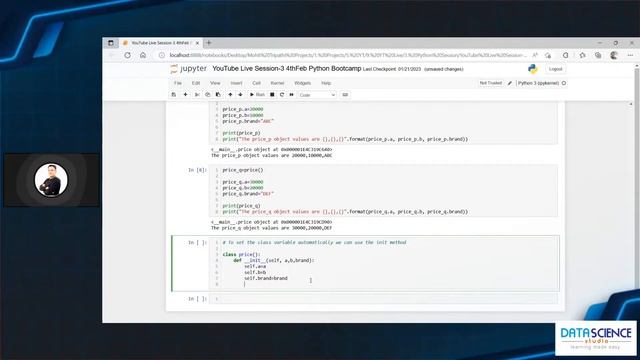Open the browser extensions icon
Image resolution: width=640 pixels, height=360 pixels.
tap(565, 55)
